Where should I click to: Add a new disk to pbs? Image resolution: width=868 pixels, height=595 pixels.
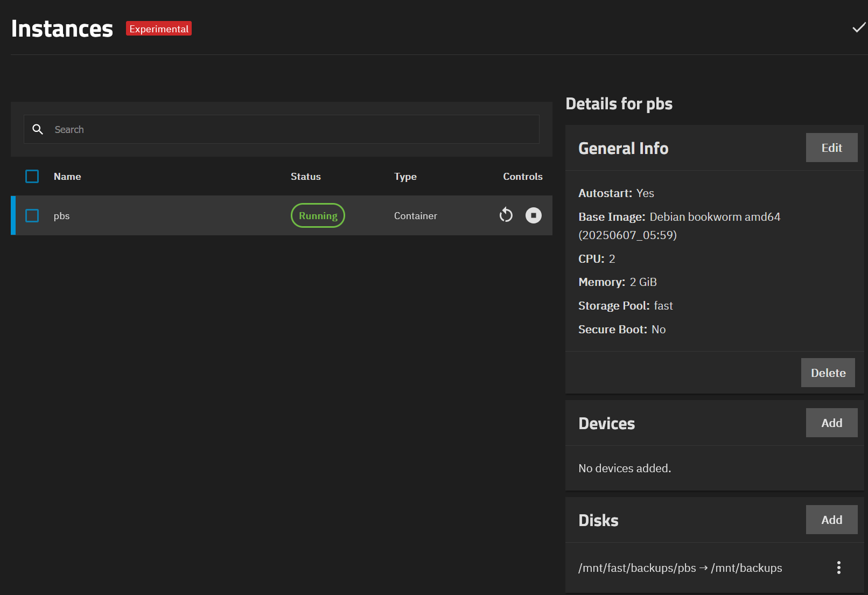point(831,520)
